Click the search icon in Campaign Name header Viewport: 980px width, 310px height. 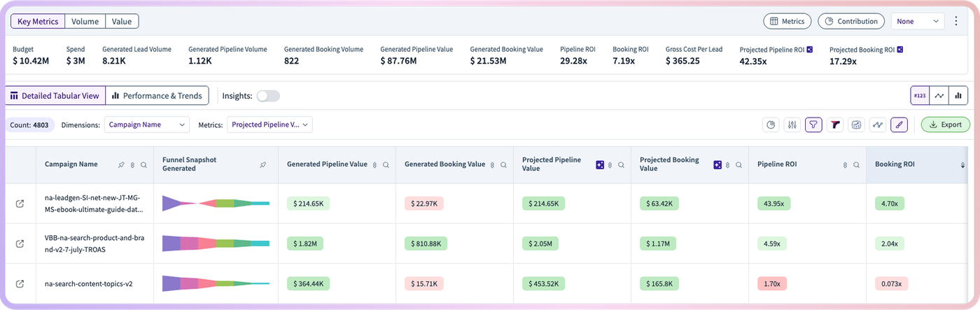tap(143, 165)
